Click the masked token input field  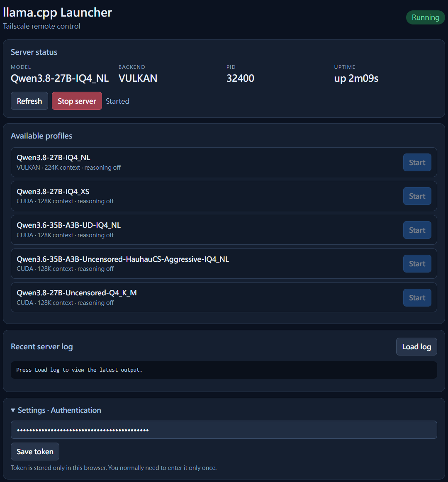coord(224,430)
